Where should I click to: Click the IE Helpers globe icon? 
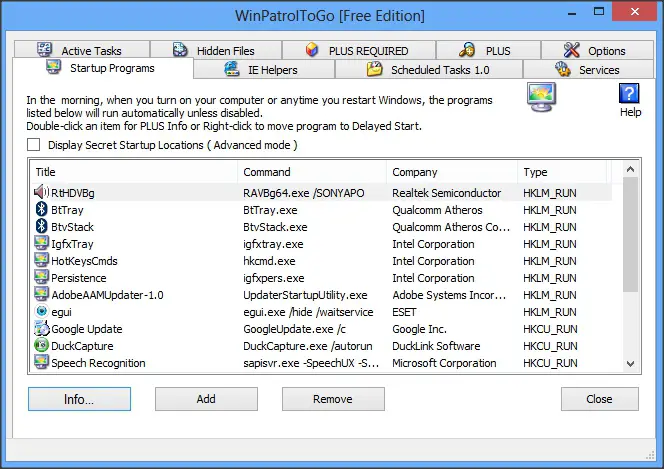232,69
